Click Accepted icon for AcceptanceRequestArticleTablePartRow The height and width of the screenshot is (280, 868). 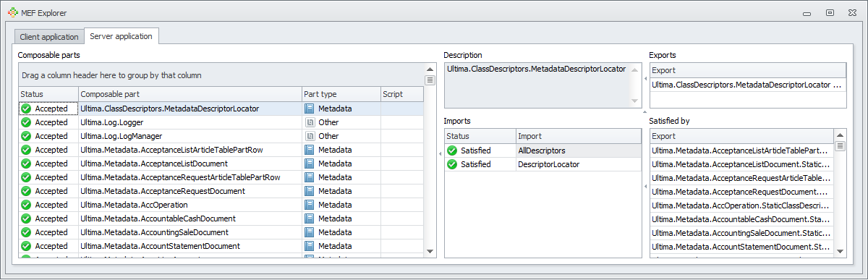(27, 177)
